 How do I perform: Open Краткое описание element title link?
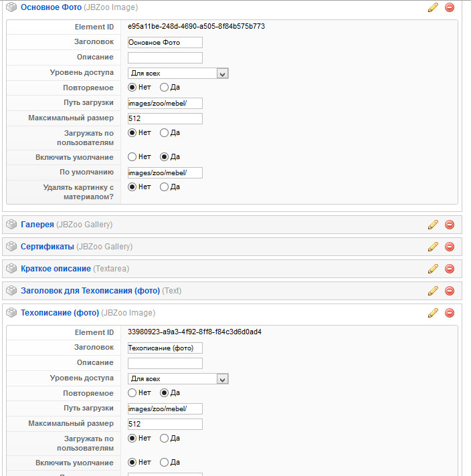(x=56, y=269)
